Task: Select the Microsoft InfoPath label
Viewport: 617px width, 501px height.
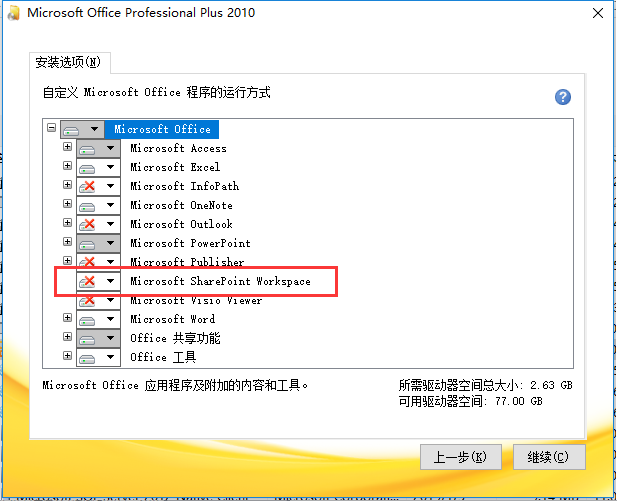Action: [185, 186]
